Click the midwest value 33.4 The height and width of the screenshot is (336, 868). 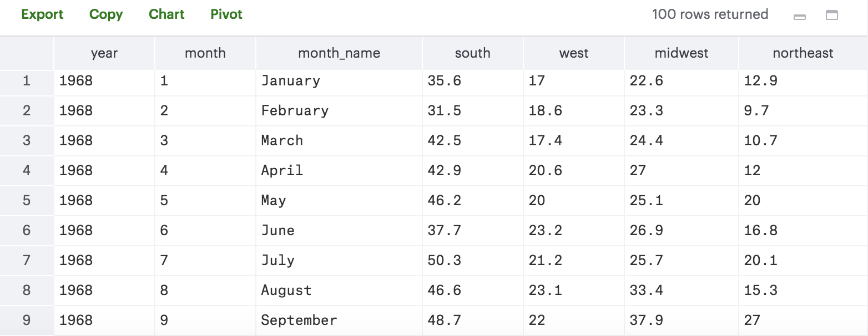682,290
